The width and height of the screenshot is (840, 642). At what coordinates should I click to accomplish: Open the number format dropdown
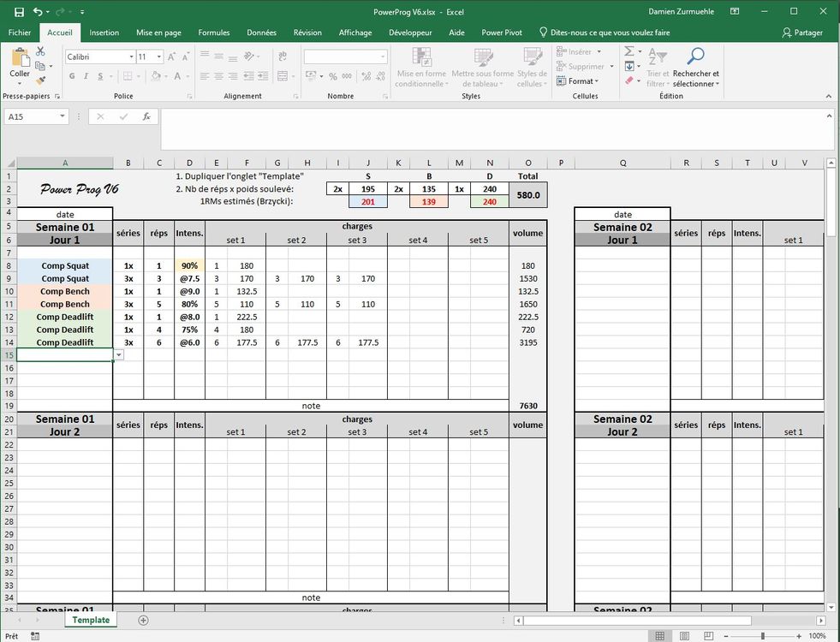383,56
